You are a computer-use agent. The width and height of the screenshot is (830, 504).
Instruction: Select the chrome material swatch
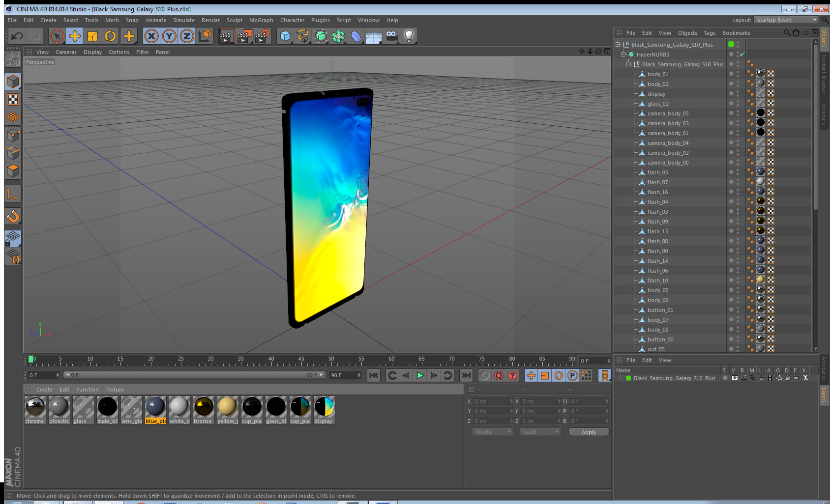pos(34,410)
